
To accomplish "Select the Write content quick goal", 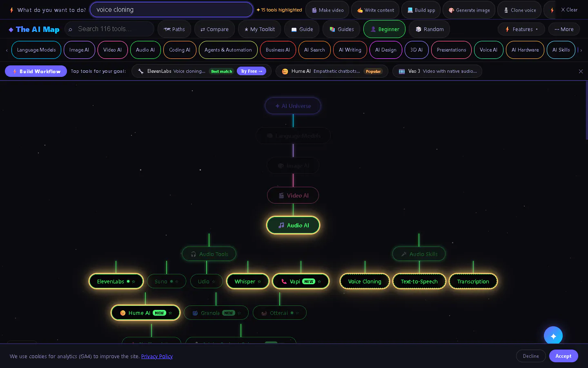I will coord(376,10).
